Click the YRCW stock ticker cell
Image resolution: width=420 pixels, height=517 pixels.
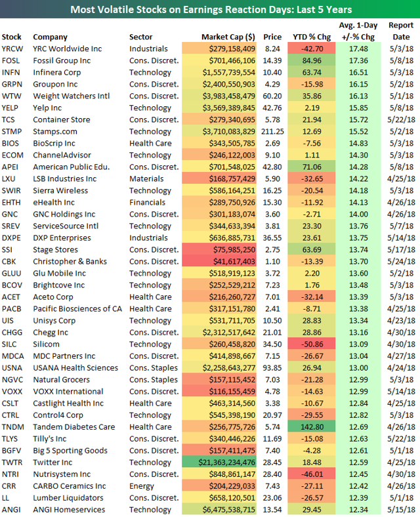12,49
